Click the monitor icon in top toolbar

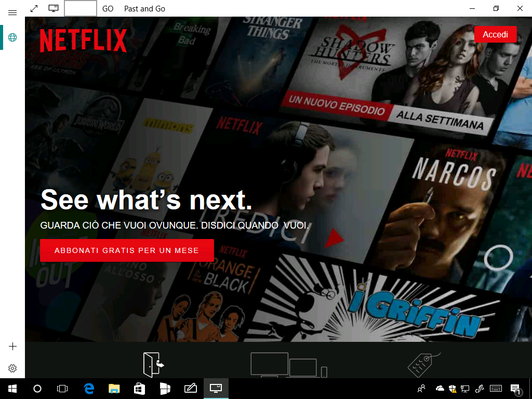54,8
